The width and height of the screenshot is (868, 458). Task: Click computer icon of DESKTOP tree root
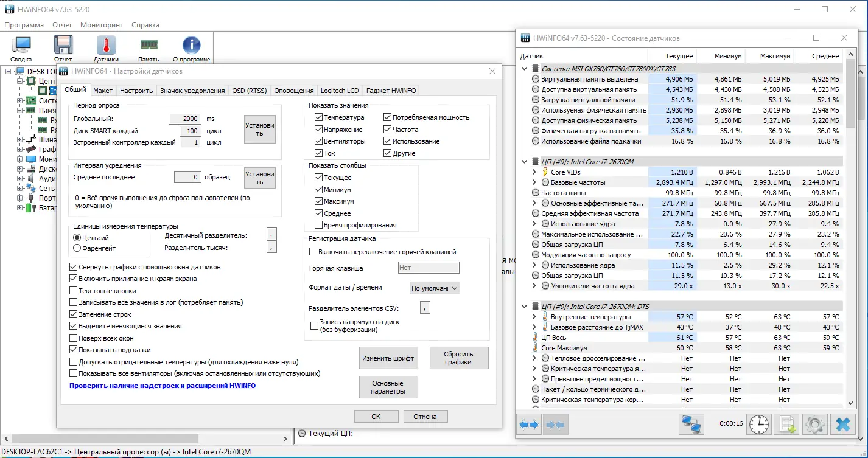pos(21,71)
